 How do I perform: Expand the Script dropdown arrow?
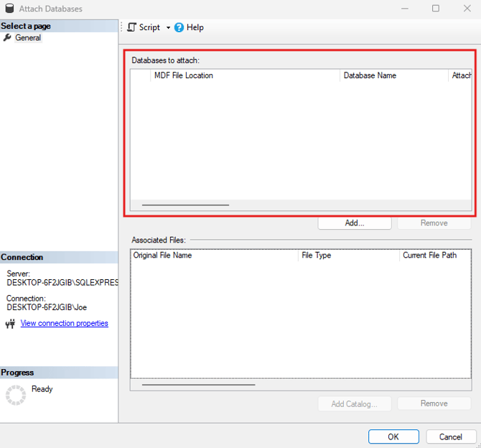pos(168,28)
